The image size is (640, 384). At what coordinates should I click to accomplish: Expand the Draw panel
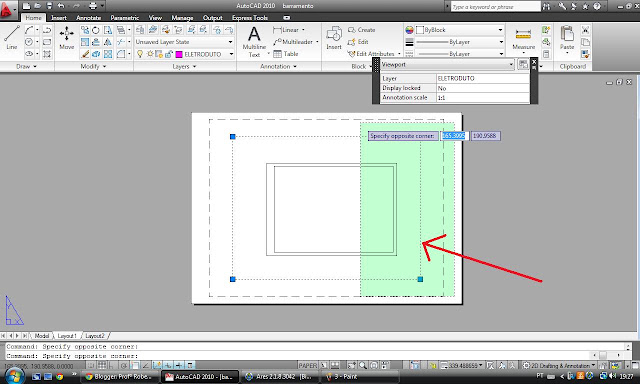point(27,66)
